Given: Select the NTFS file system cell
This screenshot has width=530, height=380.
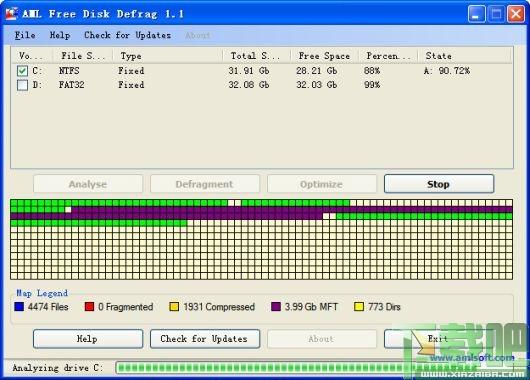Looking at the screenshot, I should [x=69, y=71].
